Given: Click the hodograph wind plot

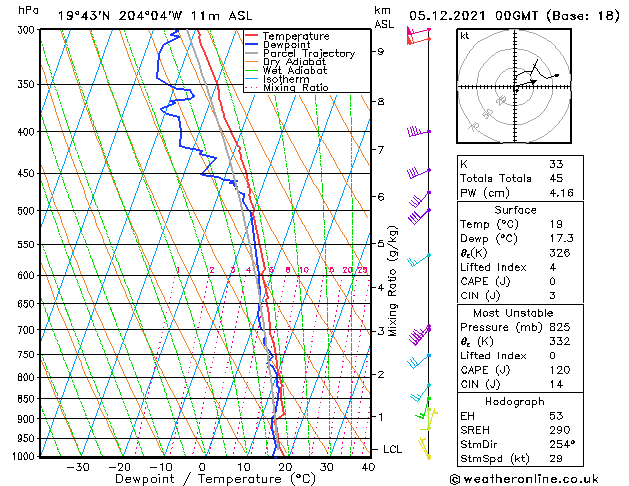Looking at the screenshot, I should [x=514, y=86].
